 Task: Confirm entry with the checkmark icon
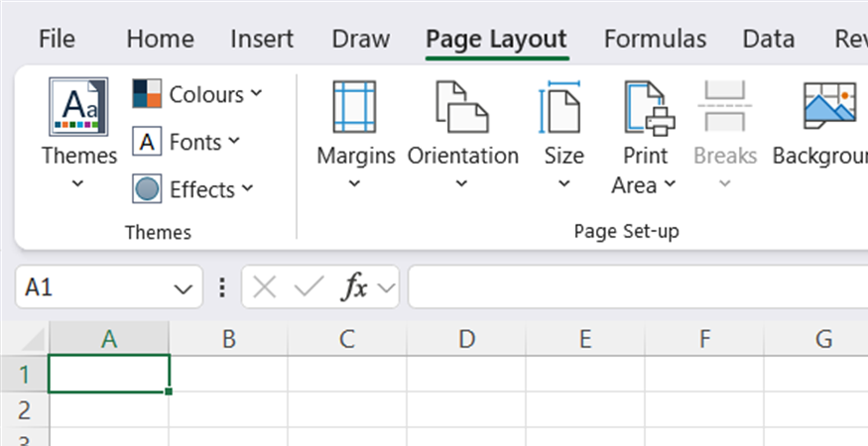(309, 287)
